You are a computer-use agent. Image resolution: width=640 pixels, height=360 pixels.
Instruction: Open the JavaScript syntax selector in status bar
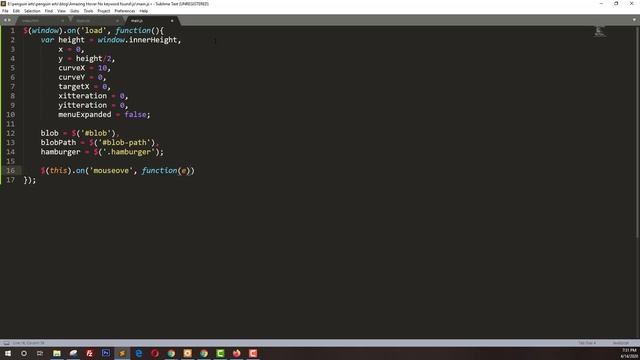coord(621,343)
